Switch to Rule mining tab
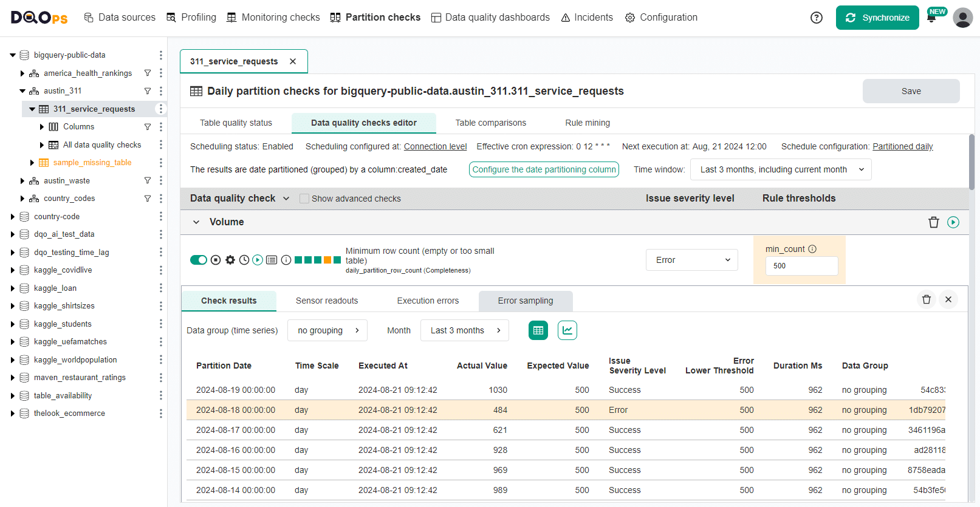980x507 pixels. 588,123
